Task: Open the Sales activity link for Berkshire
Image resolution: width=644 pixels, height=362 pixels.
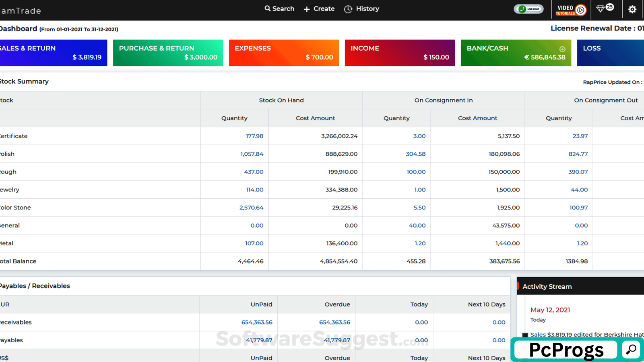Action: 538,335
